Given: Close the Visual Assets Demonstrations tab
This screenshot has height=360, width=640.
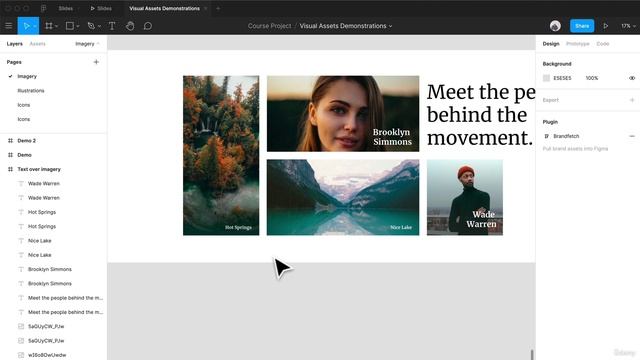Looking at the screenshot, I should pos(205,8).
